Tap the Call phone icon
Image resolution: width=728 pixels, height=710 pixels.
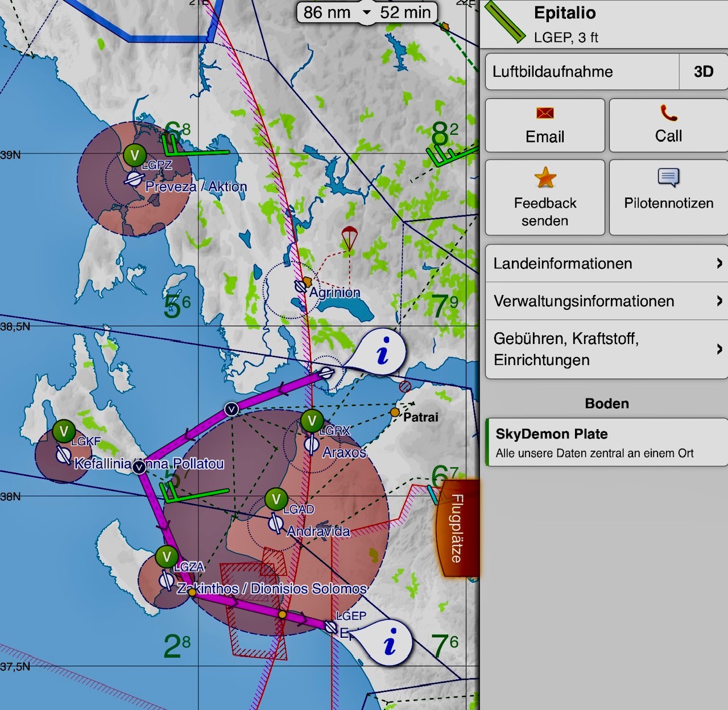(x=668, y=113)
